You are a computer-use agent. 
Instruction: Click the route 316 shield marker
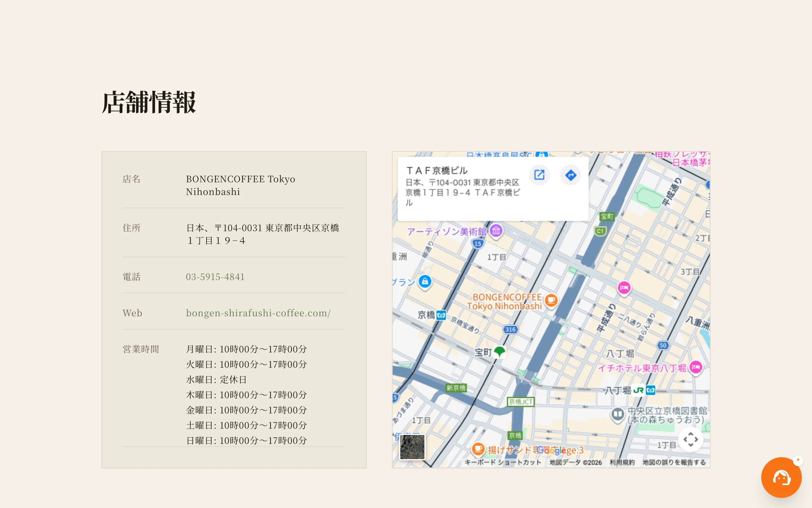coord(510,330)
